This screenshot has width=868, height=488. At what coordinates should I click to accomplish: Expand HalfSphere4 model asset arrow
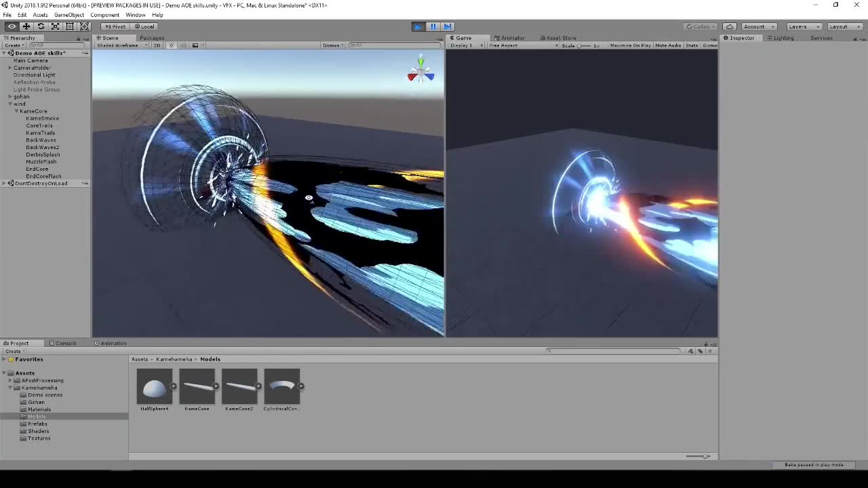[174, 386]
